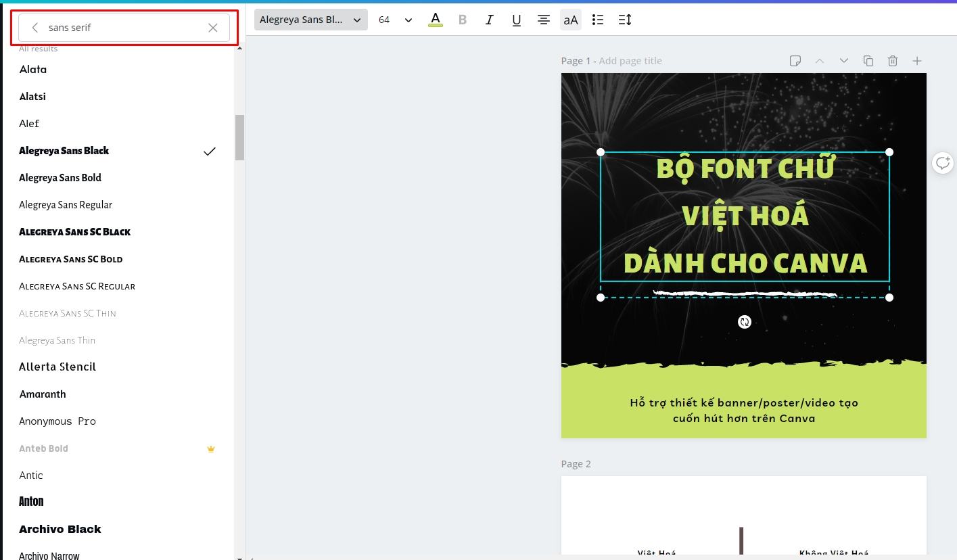Delete Page 1 with trash icon
957x560 pixels.
pyautogui.click(x=893, y=61)
